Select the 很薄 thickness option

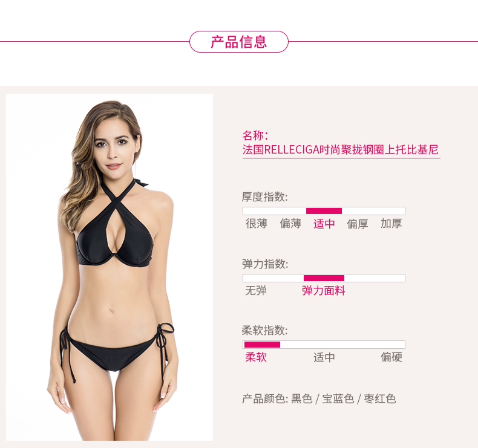[257, 224]
